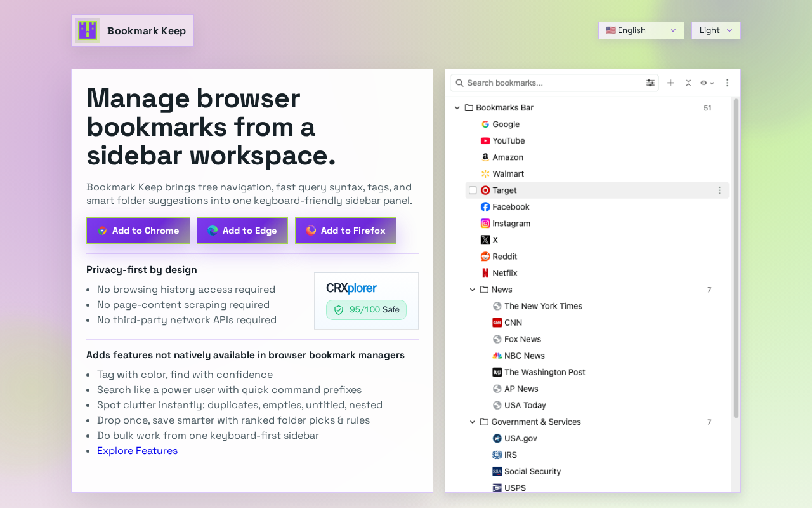Click 'Search like a power user' bullet
Image resolution: width=812 pixels, height=508 pixels.
click(229, 390)
